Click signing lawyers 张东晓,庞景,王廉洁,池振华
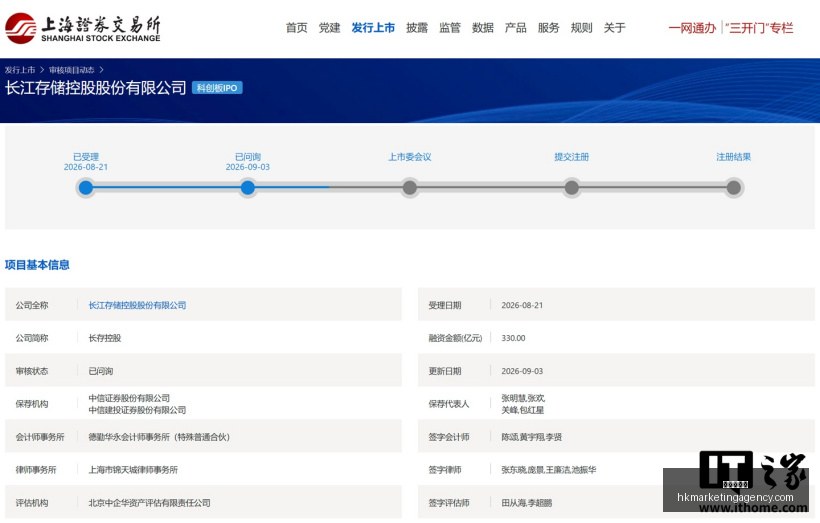 tap(549, 470)
